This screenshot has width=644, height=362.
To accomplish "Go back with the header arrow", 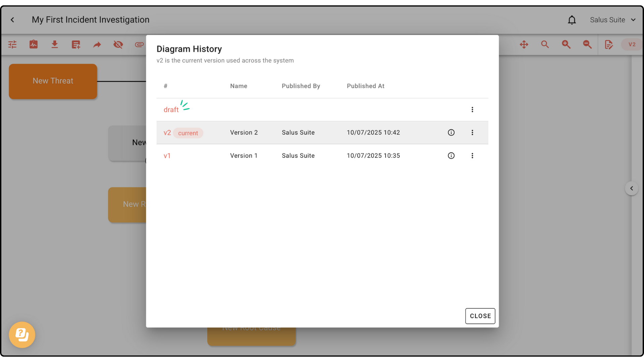I will 12,20.
